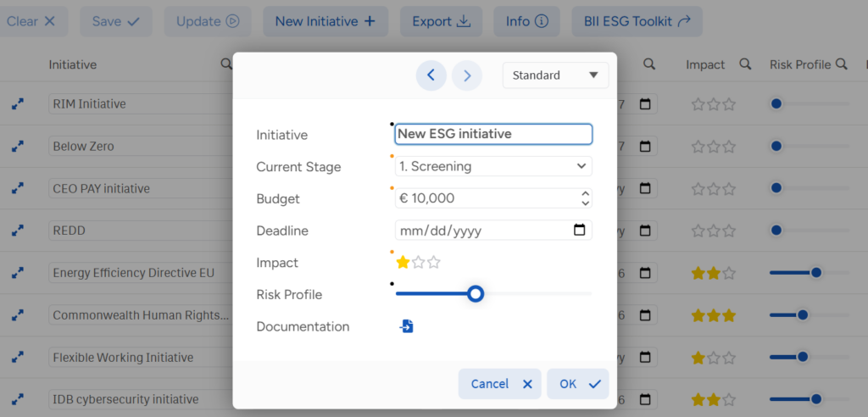Click the calendar icon in Deadline field
This screenshot has height=417, width=868.
tap(580, 231)
